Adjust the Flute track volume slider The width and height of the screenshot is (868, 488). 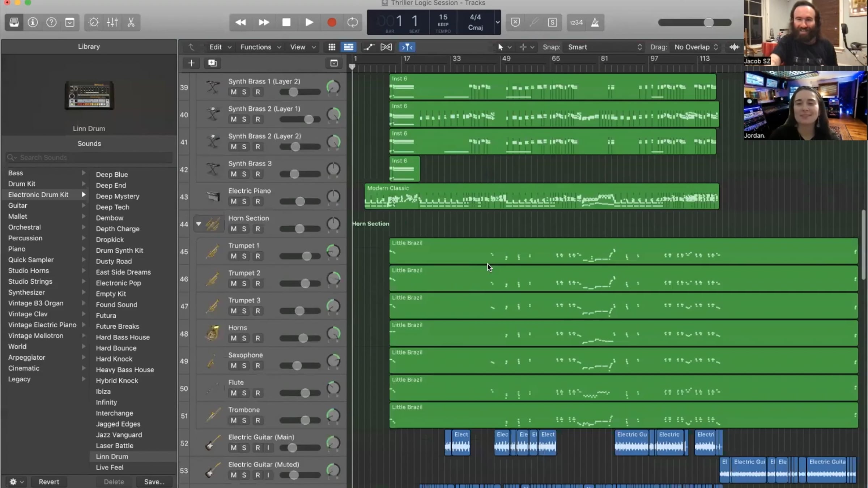click(305, 393)
